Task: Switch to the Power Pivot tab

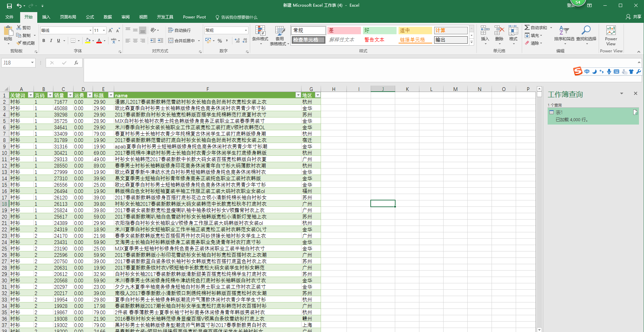Action: [x=194, y=17]
